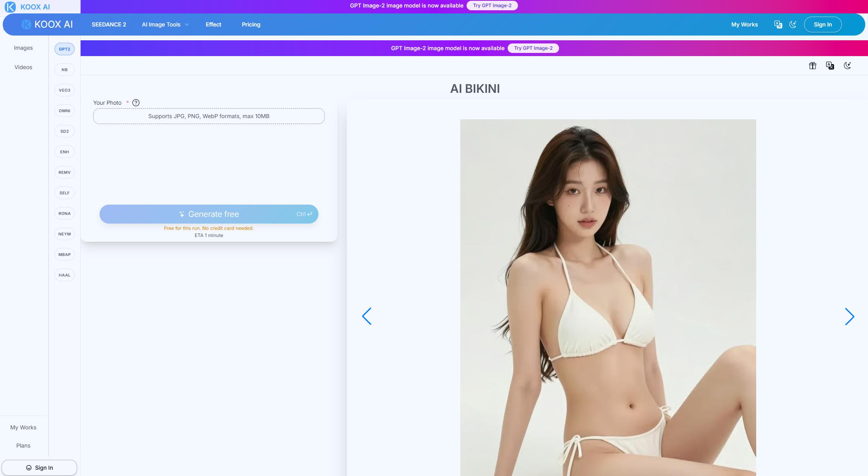This screenshot has width=868, height=476.
Task: Open Plans in the left sidebar
Action: pyautogui.click(x=23, y=446)
